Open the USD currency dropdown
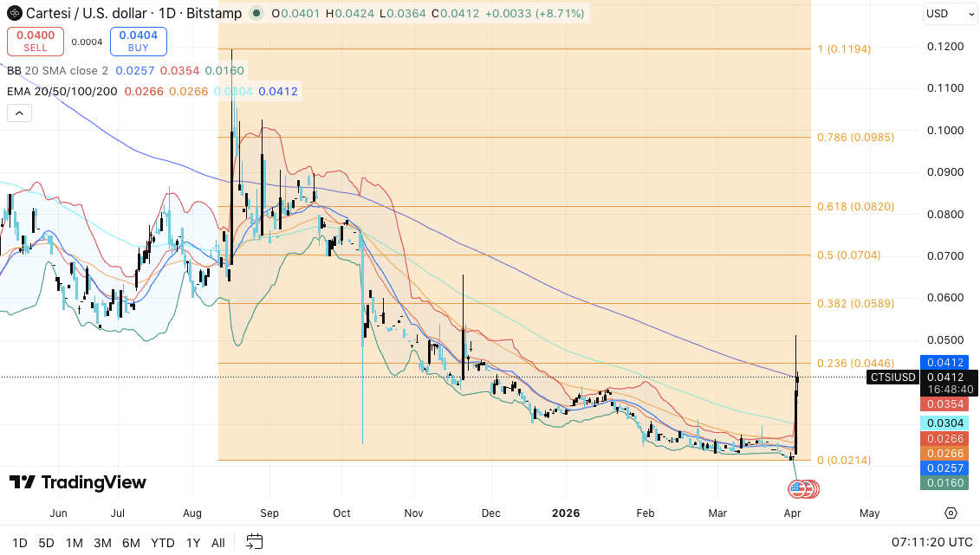 950,14
